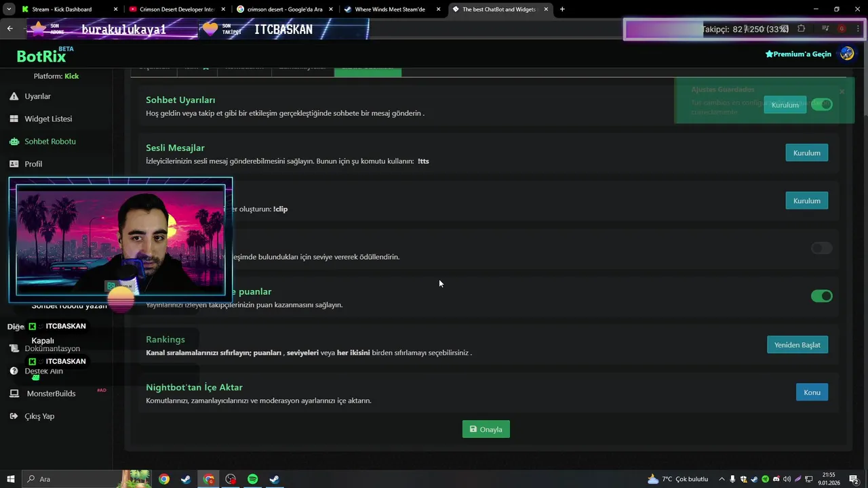This screenshot has width=868, height=488.
Task: Open Spotify from the taskbar
Action: point(252,479)
